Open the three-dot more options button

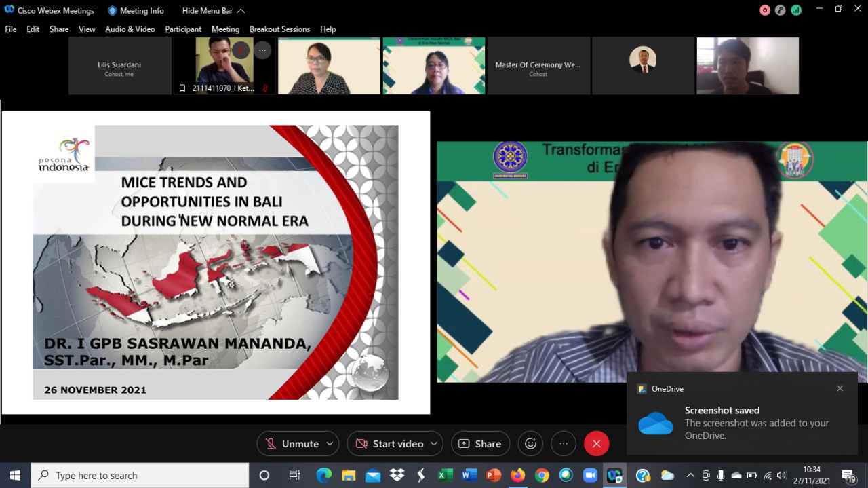click(x=564, y=444)
